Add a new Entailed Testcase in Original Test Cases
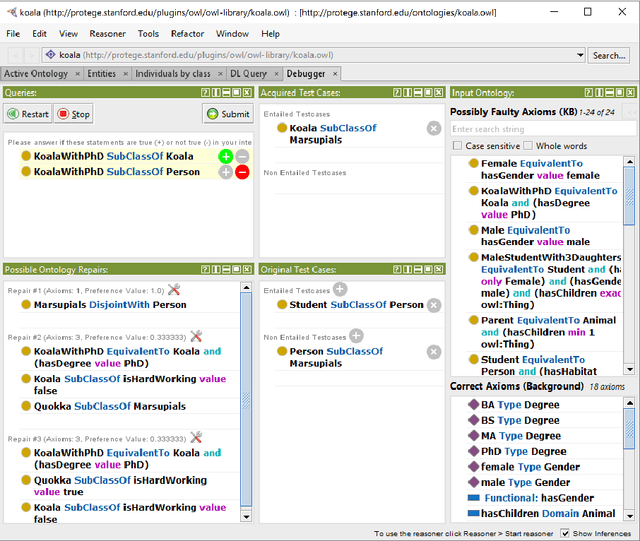The height and width of the screenshot is (541, 640). coord(340,289)
